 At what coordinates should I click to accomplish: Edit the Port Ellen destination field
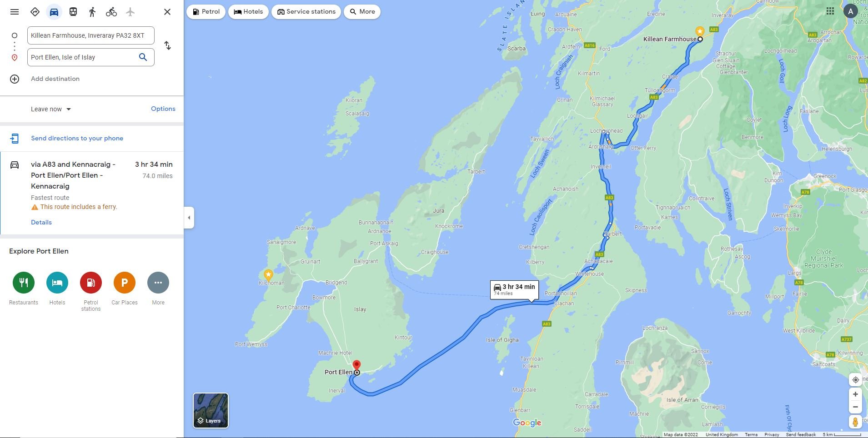pos(82,57)
